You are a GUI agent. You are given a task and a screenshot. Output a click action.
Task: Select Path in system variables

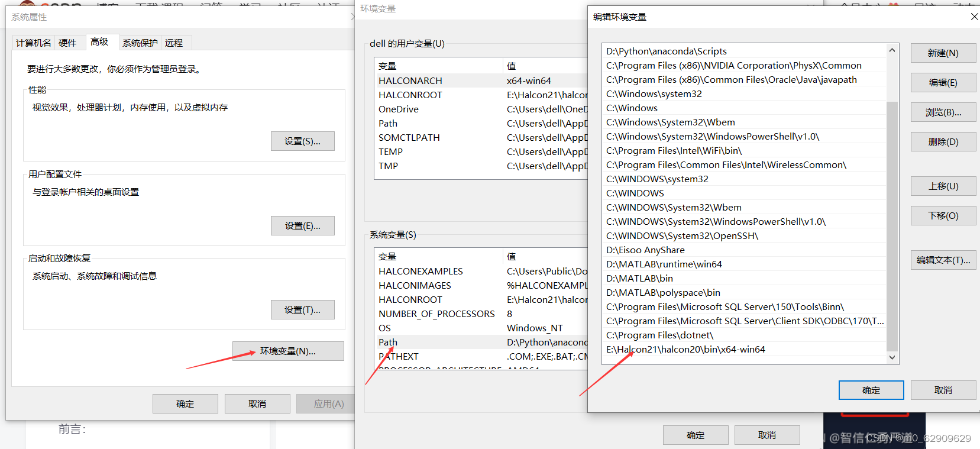(x=481, y=343)
